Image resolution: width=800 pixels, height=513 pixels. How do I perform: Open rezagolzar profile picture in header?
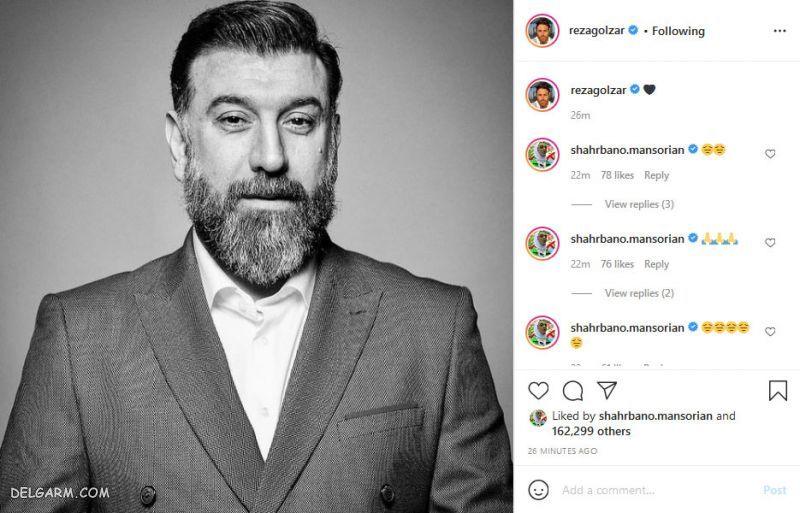(541, 31)
